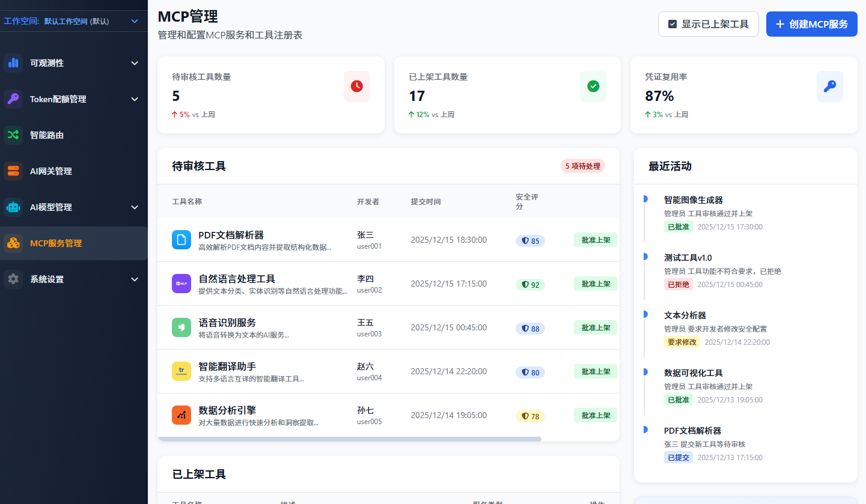Click the red clock icon on 待审核工具数量 card
Viewport: 866px width, 504px height.
[357, 87]
